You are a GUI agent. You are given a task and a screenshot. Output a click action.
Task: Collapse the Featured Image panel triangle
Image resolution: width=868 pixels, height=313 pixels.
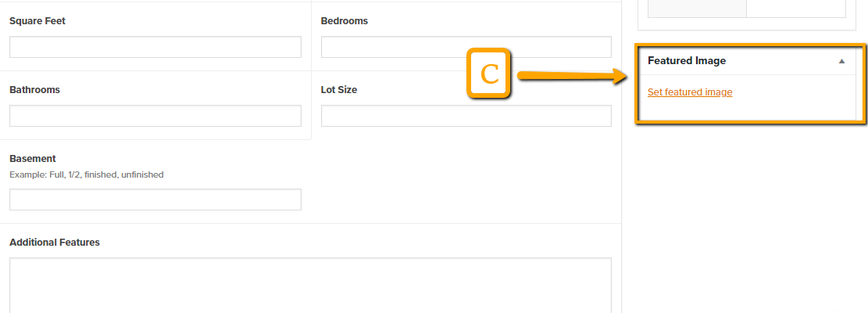841,62
